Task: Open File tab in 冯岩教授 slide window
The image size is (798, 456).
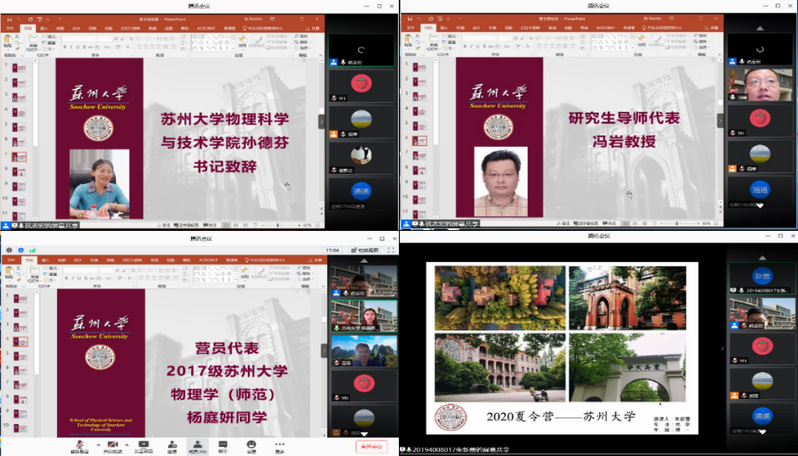Action: (x=410, y=28)
